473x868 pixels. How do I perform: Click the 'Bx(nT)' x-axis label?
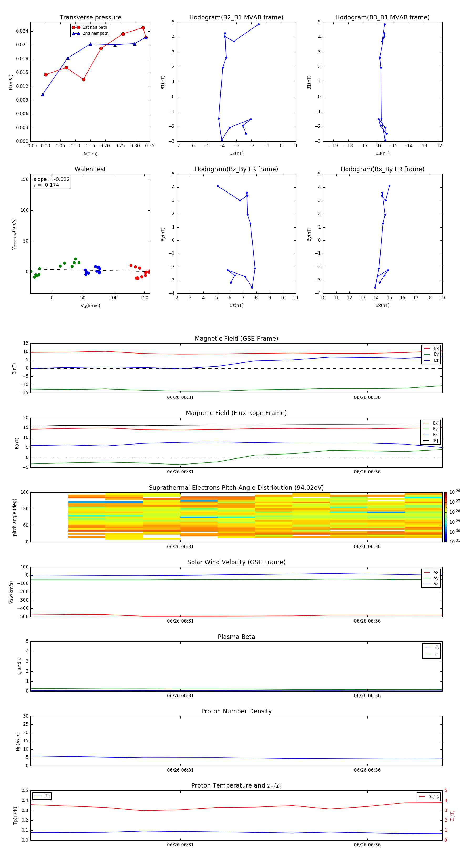[382, 305]
